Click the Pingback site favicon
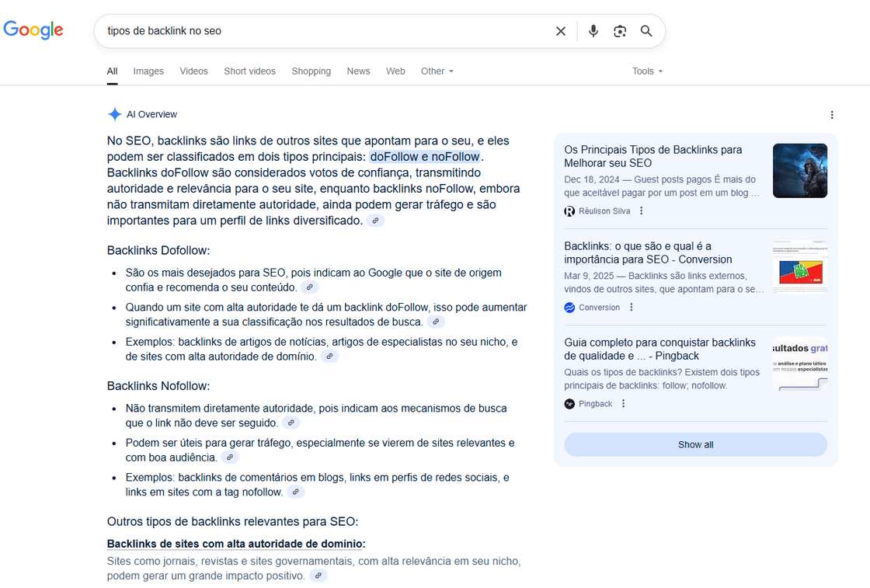Image resolution: width=870 pixels, height=588 pixels. point(569,403)
